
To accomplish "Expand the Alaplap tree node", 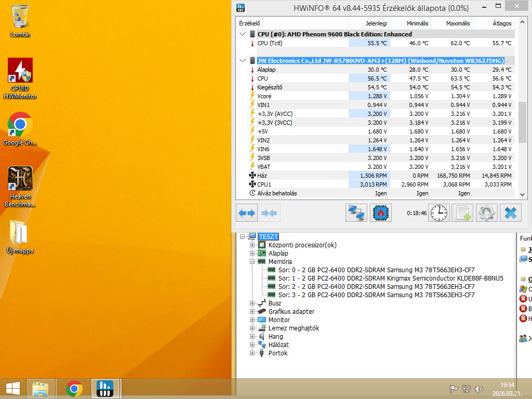I will 252,253.
